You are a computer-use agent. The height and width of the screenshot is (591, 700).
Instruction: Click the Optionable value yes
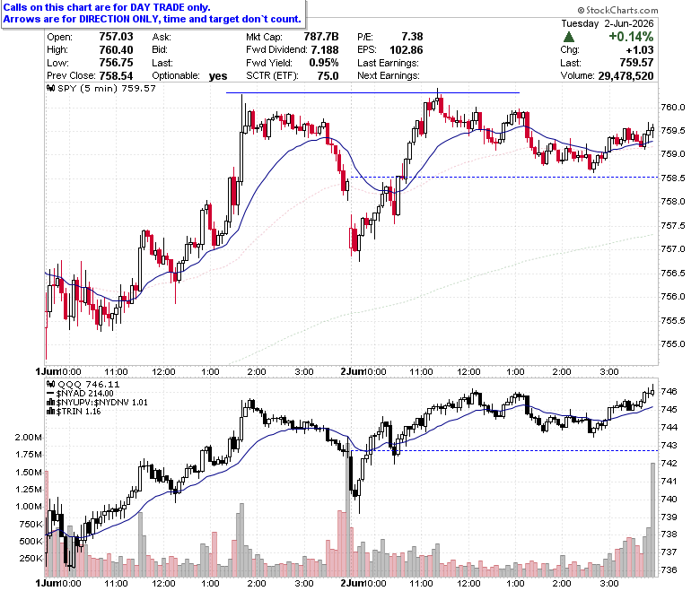pos(218,76)
